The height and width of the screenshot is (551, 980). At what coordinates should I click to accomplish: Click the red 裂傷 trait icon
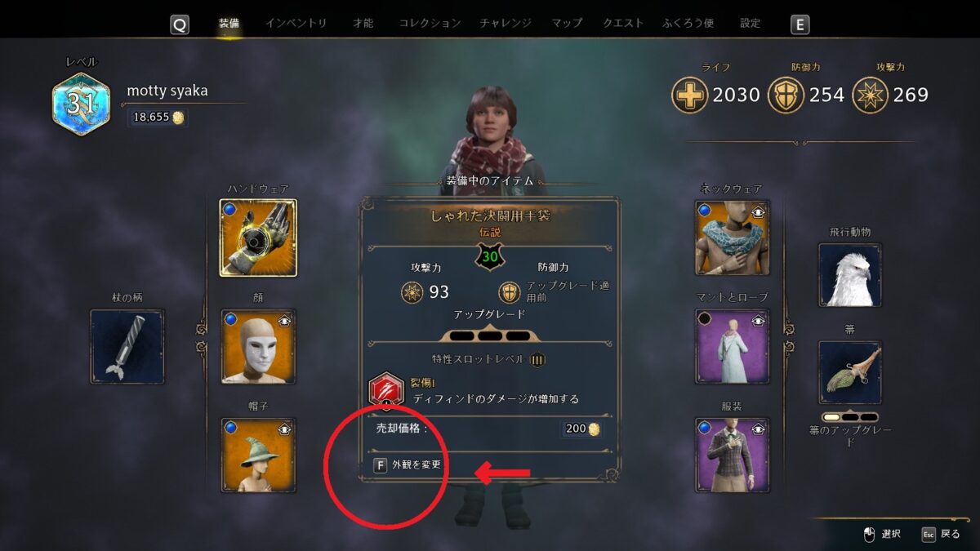tap(386, 390)
